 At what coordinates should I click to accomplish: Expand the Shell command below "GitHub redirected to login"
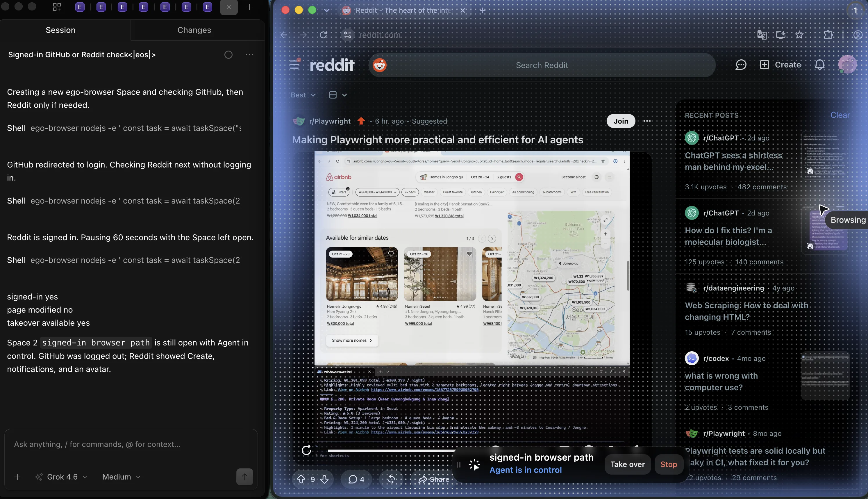pyautogui.click(x=124, y=201)
